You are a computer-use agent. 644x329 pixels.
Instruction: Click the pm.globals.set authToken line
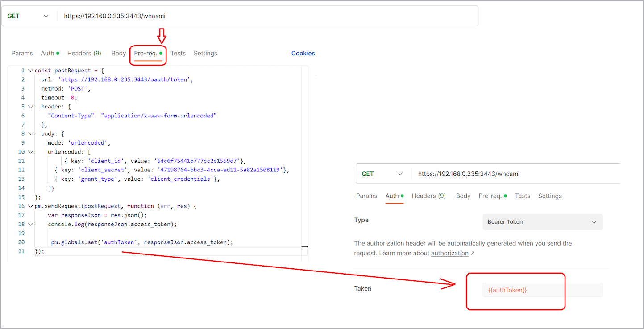click(x=142, y=242)
